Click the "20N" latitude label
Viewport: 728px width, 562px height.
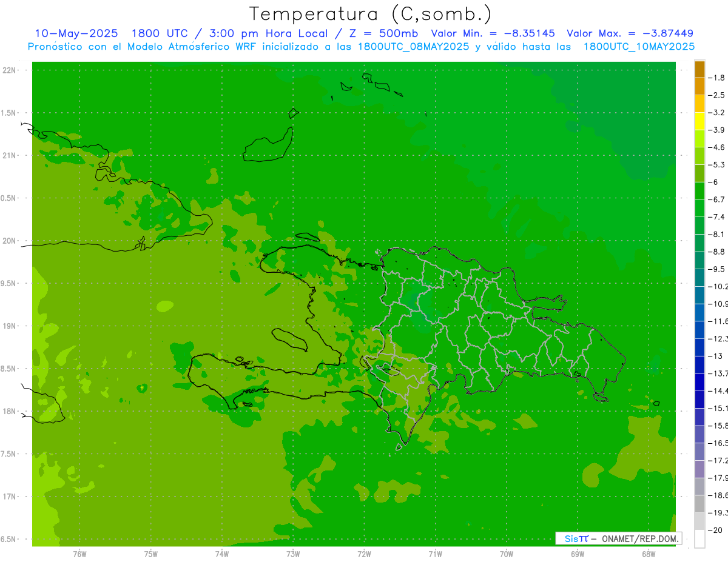[9, 241]
